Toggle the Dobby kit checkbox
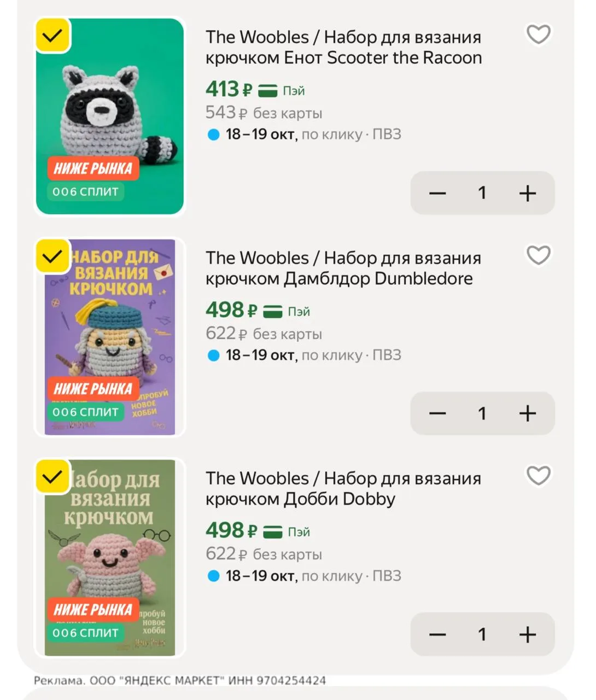This screenshot has height=700, width=596. 52,477
